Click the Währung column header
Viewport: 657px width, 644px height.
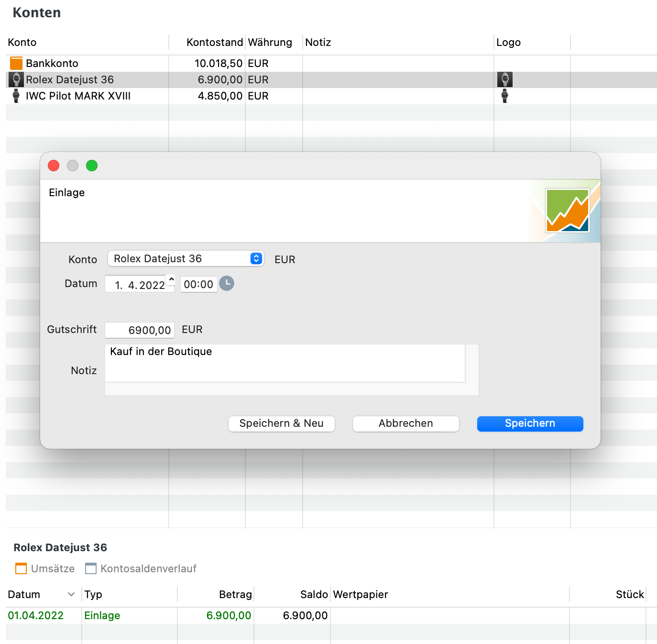(x=274, y=42)
